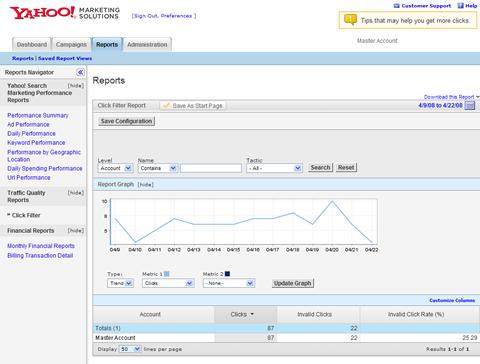Click the graph peak at 04/20

click(332, 201)
